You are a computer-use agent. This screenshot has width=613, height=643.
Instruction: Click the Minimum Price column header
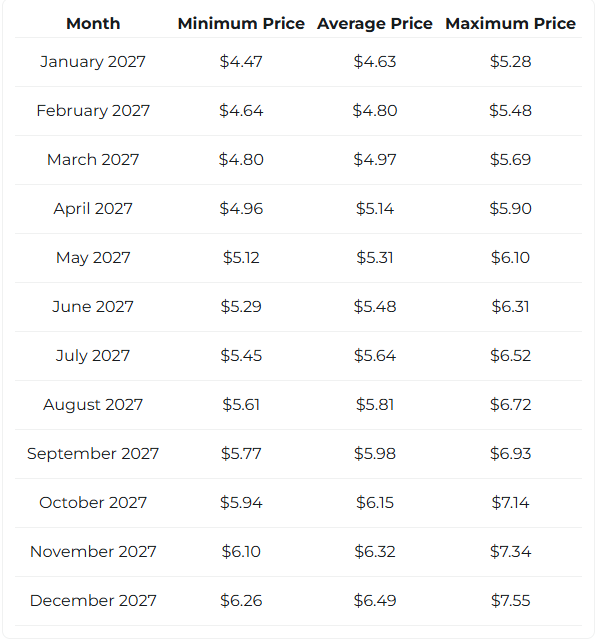[x=241, y=24]
